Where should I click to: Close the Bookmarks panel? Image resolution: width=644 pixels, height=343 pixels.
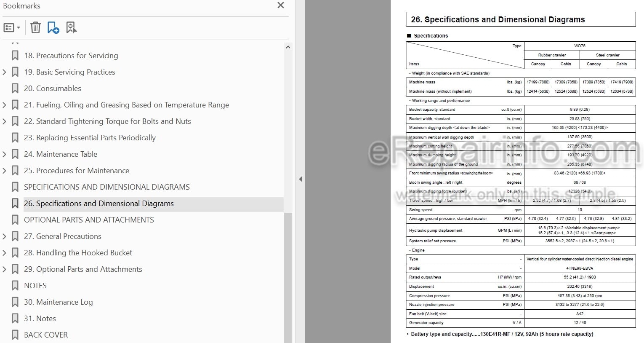[x=281, y=5]
